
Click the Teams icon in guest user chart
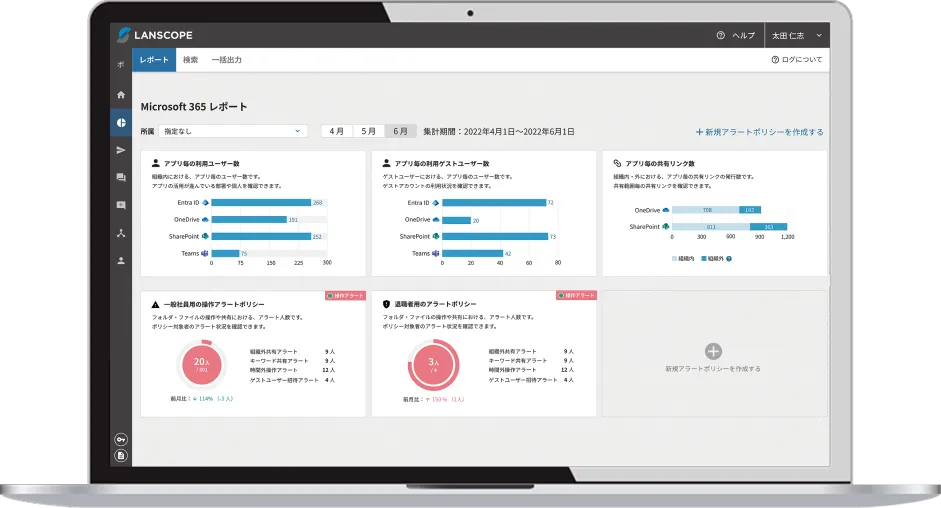[x=436, y=253]
